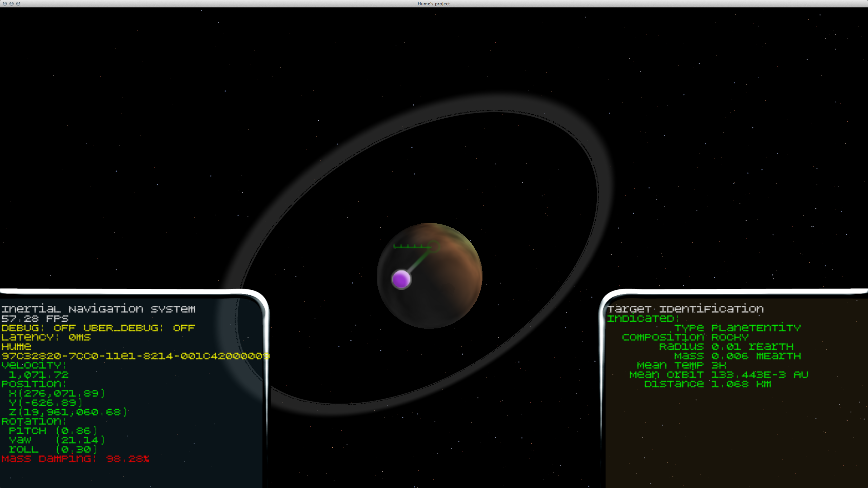The height and width of the screenshot is (488, 868).
Task: Click the Z position value 19,961,060.68
Action: (x=68, y=412)
